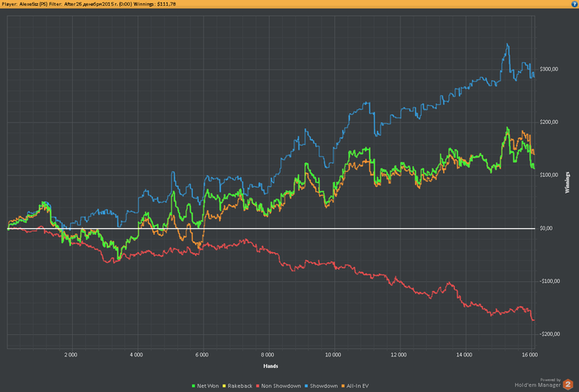
Task: Click the $300,00 y-axis label
Action: [x=548, y=69]
